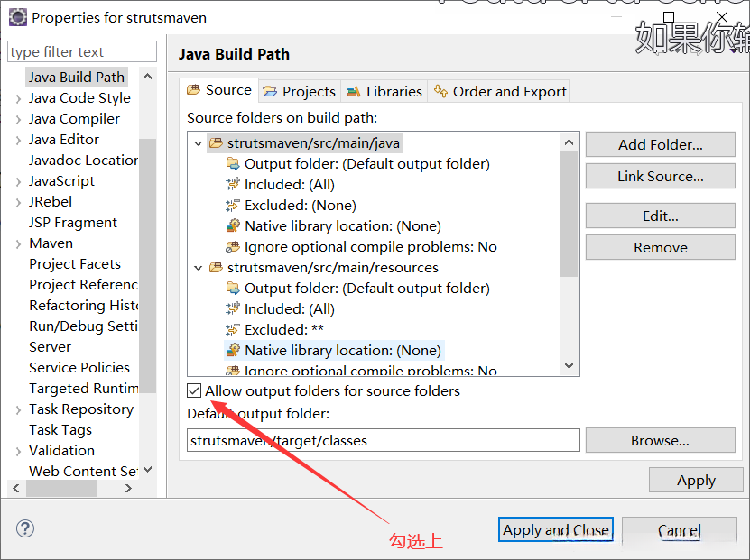Click the Eclipse properties window icon

click(x=18, y=18)
